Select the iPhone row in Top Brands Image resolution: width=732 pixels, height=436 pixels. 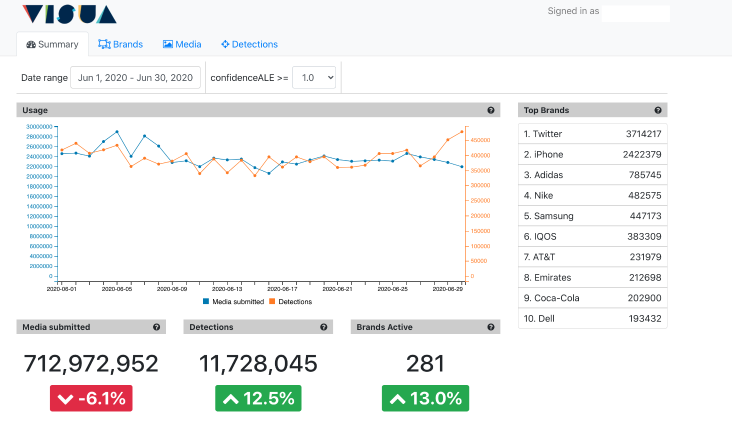coord(592,155)
